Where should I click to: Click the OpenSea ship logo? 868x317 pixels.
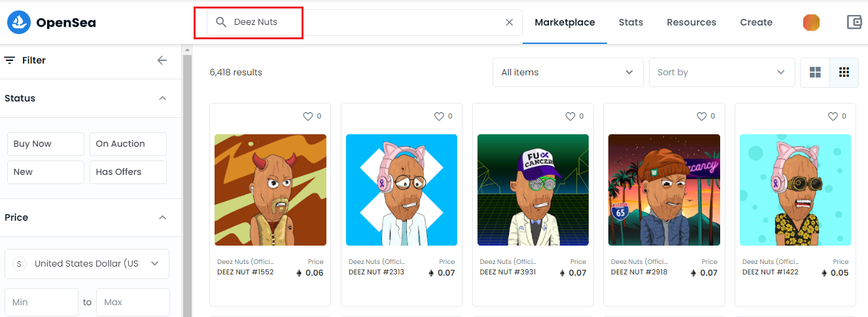(19, 22)
